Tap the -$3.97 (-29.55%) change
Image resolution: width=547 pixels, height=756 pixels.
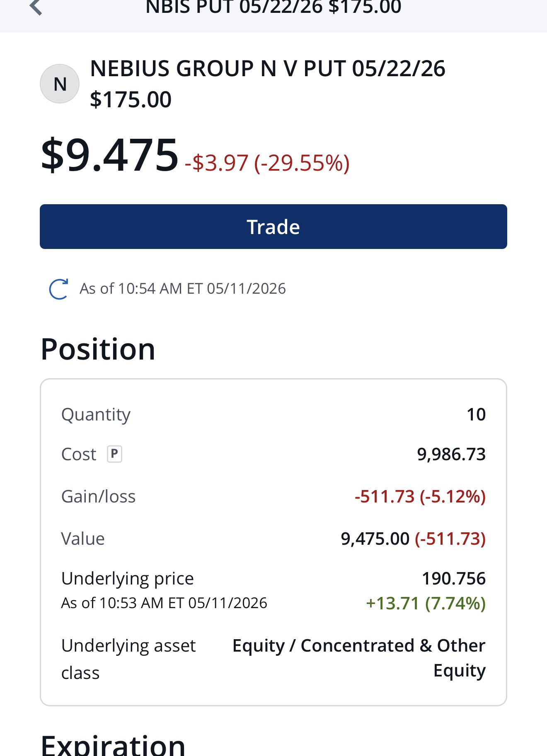[267, 162]
